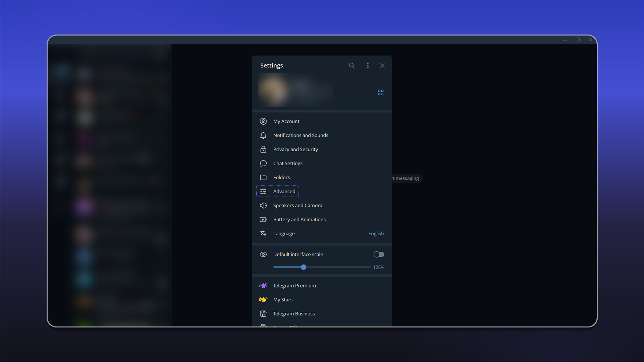Click the chat bubble icon

[263, 164]
